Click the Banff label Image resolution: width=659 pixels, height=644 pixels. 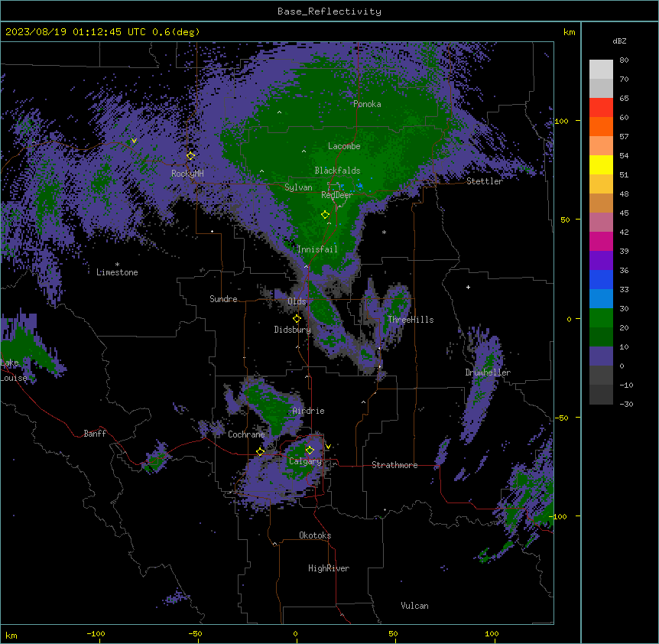[x=95, y=434]
